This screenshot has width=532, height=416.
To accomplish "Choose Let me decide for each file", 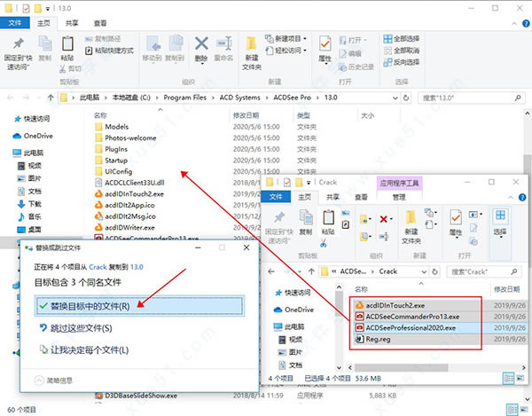I will point(84,349).
